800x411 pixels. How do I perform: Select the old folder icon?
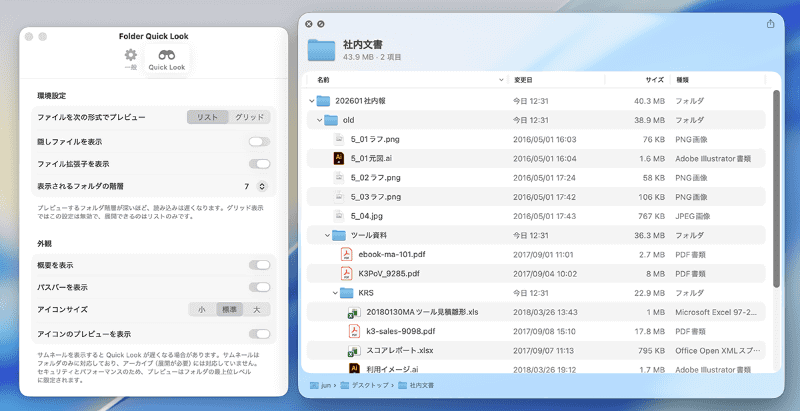(x=331, y=120)
